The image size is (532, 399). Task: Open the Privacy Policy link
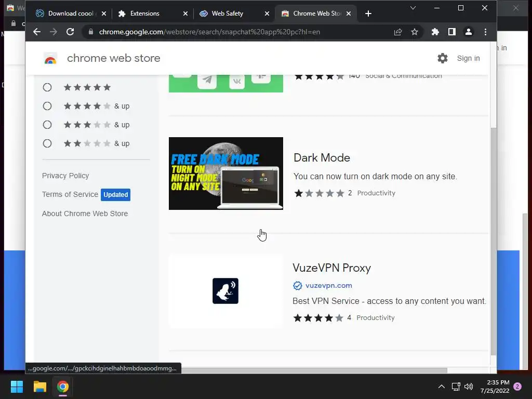[x=65, y=176]
